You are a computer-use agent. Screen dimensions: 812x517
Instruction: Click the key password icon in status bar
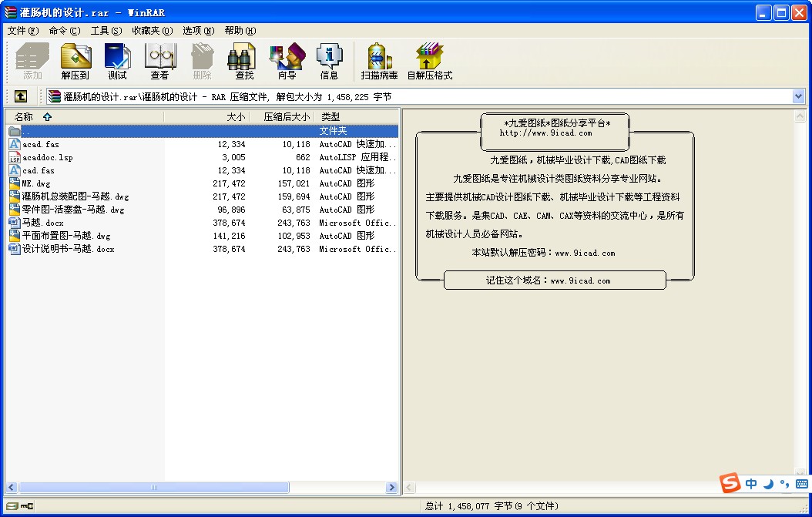(27, 506)
